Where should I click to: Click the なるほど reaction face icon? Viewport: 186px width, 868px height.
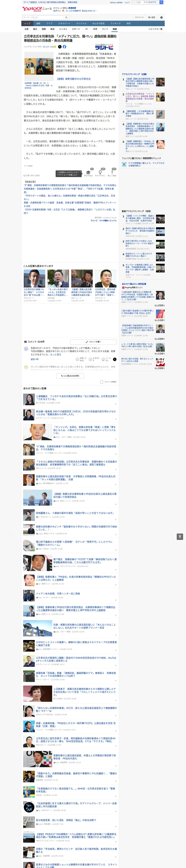click(91, 359)
